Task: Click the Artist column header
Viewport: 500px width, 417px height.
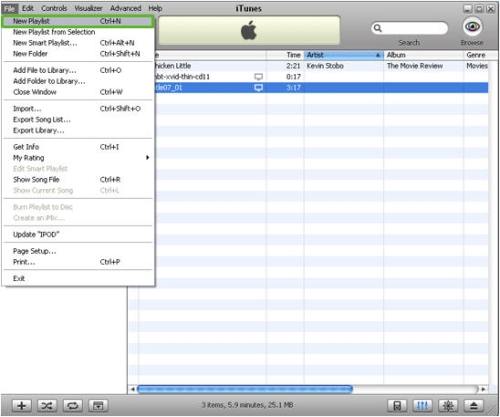Action: (x=344, y=55)
